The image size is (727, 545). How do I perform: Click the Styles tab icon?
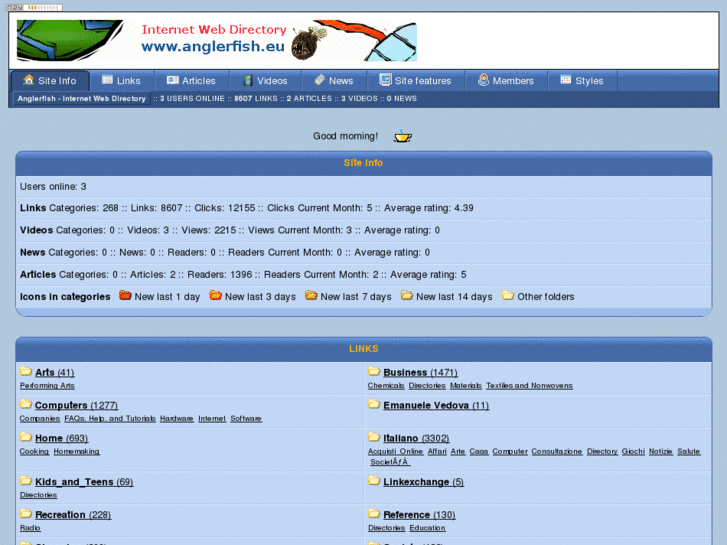click(x=565, y=80)
